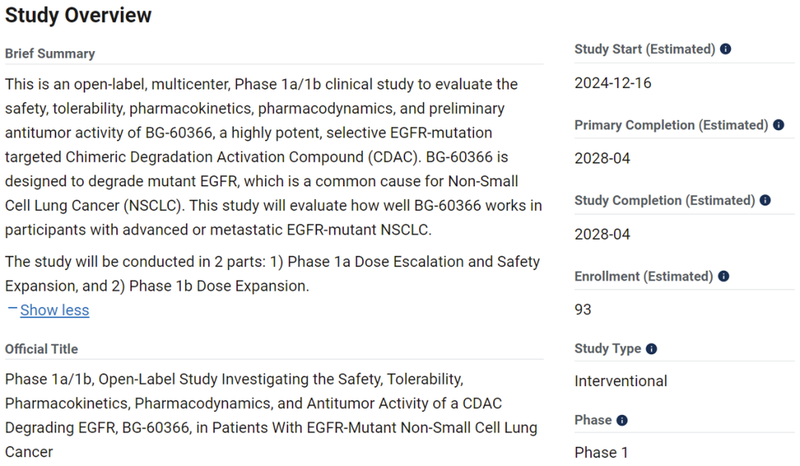
Task: Click the Study Overview heading
Action: 79,15
